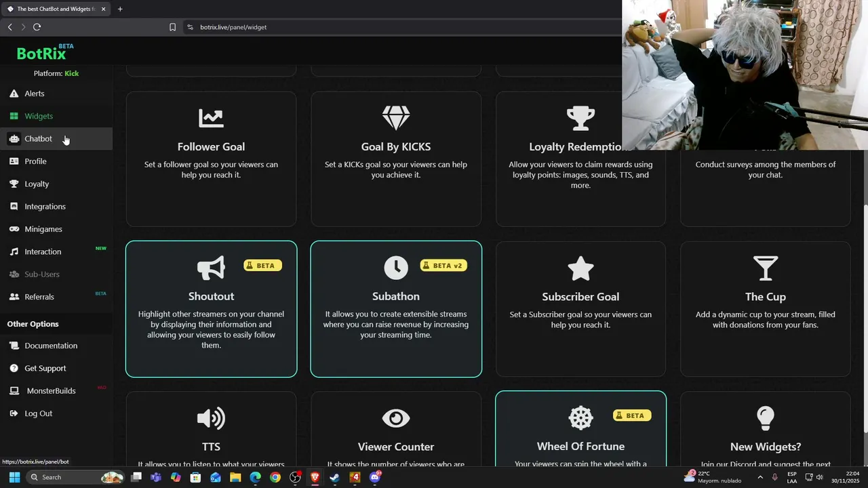Click the Follower Goal chart icon
Image resolution: width=868 pixels, height=488 pixels.
(211, 118)
